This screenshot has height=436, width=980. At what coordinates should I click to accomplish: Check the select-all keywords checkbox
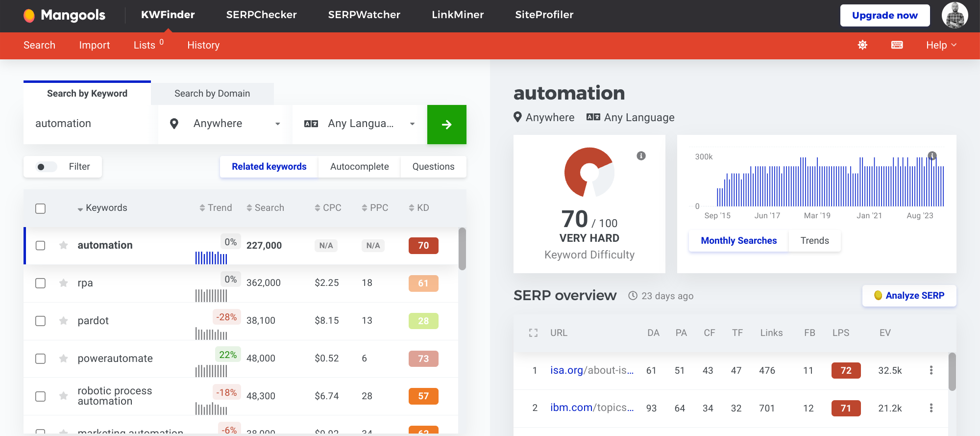(x=41, y=208)
